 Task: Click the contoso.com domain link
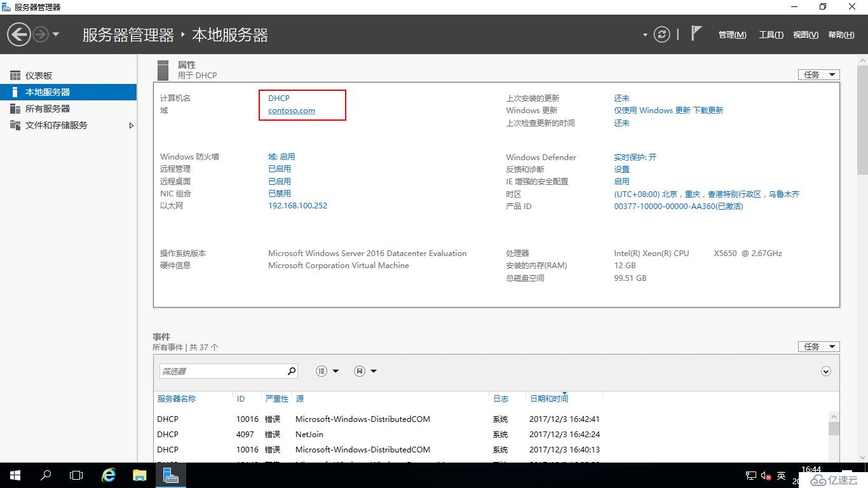(x=292, y=111)
